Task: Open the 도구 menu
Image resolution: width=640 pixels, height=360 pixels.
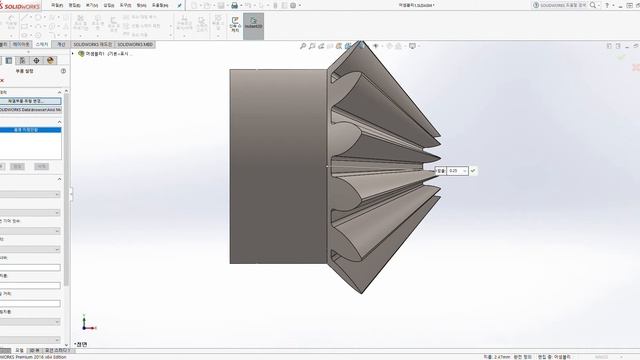Action: point(125,6)
